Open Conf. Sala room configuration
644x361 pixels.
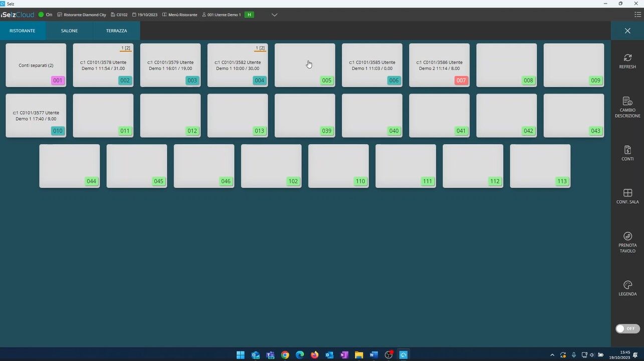[x=627, y=193]
